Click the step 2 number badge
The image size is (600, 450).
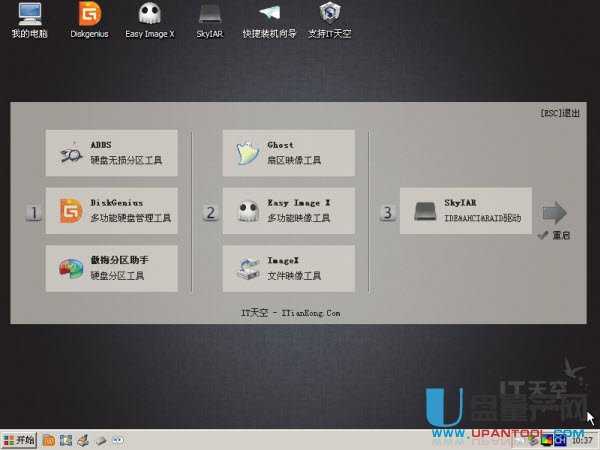pos(210,212)
